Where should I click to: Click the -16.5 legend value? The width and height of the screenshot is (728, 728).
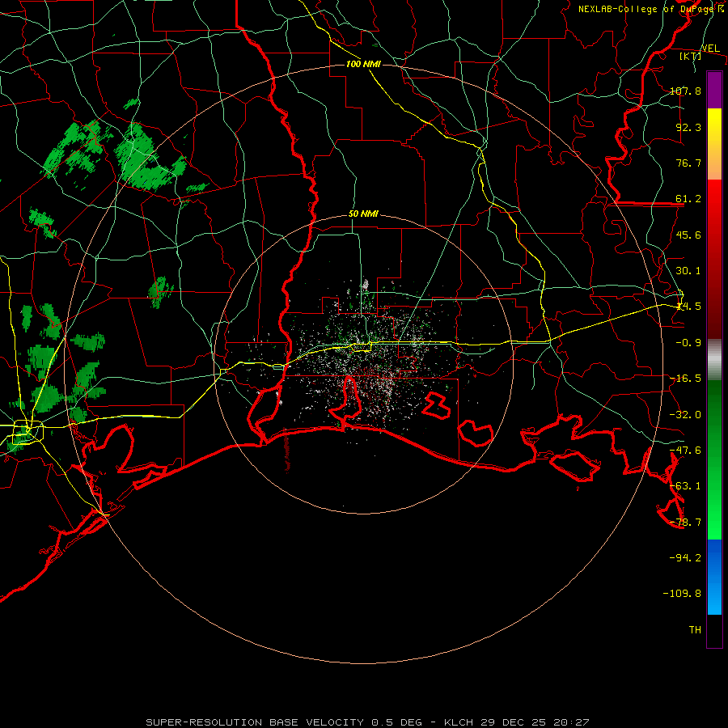(x=685, y=379)
